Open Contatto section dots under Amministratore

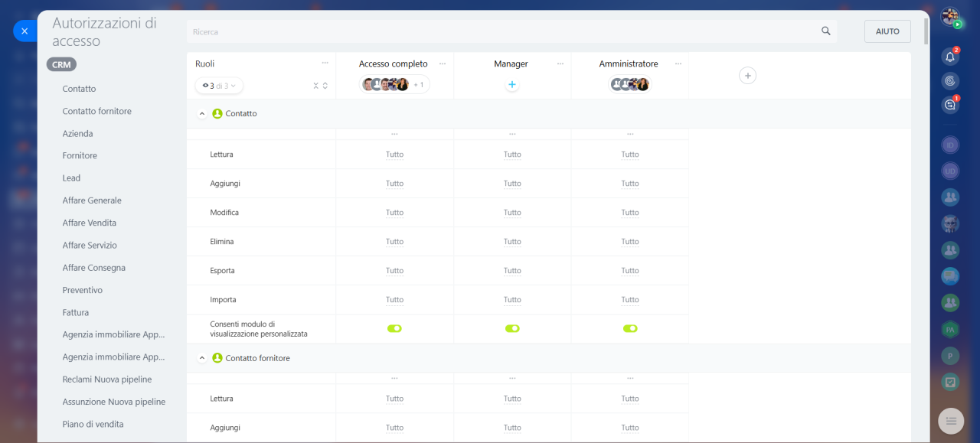630,134
